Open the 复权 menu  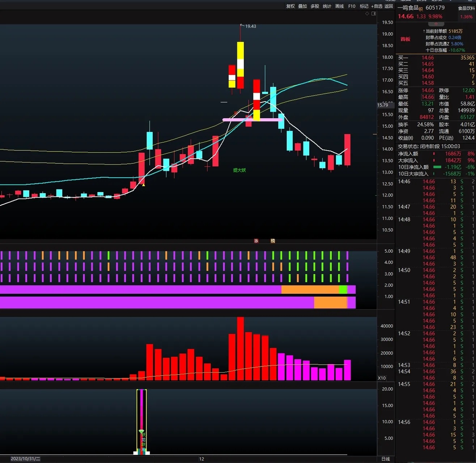point(290,6)
